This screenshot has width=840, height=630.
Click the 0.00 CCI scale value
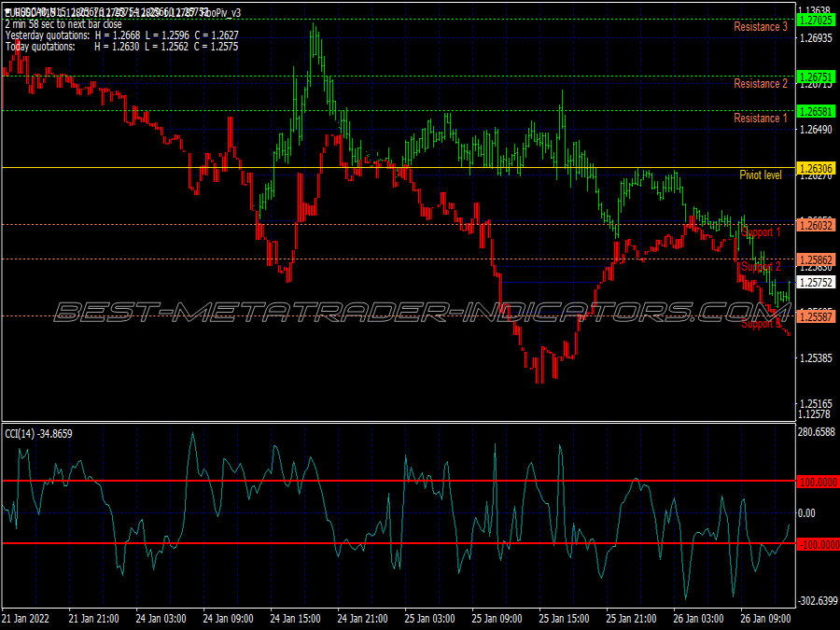[x=806, y=513]
